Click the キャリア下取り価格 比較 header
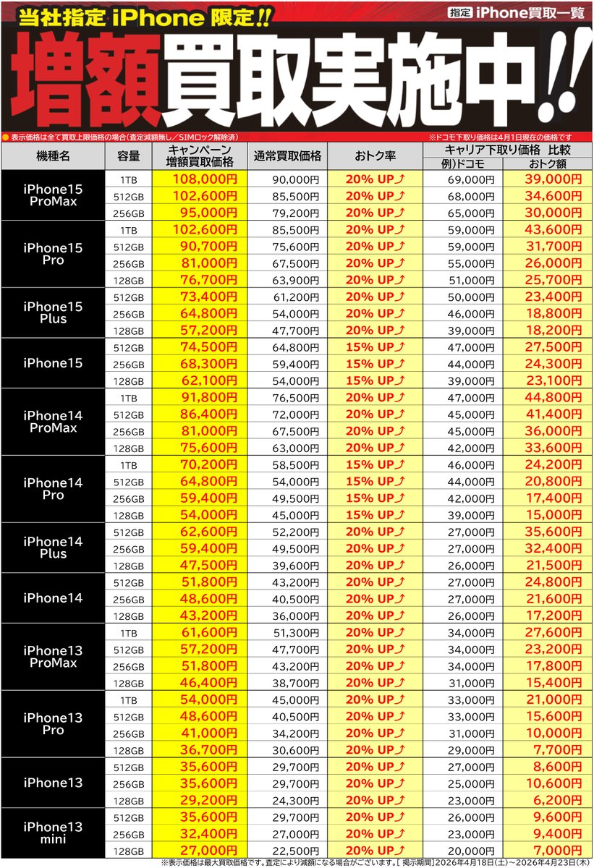Screen dimensions: 594x868 point(506,149)
